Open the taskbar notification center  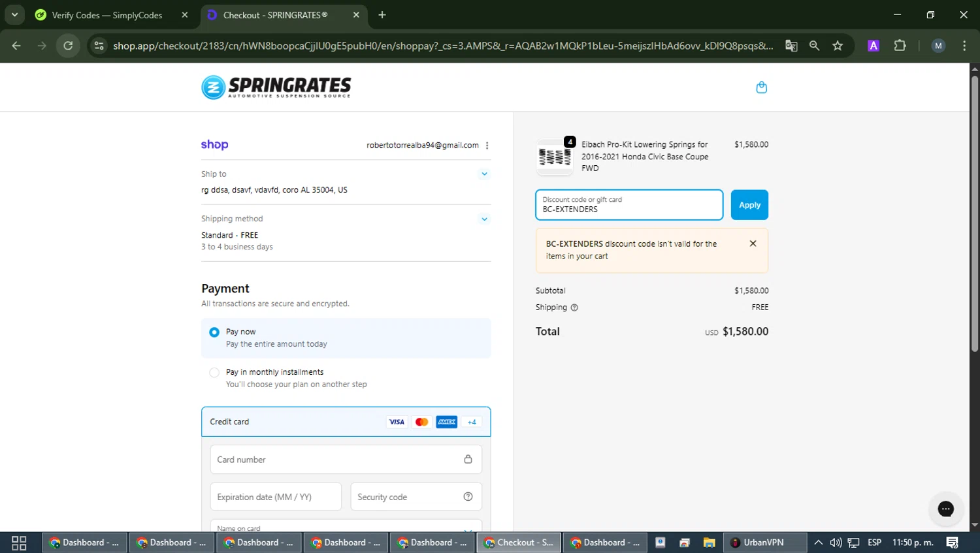click(x=952, y=543)
